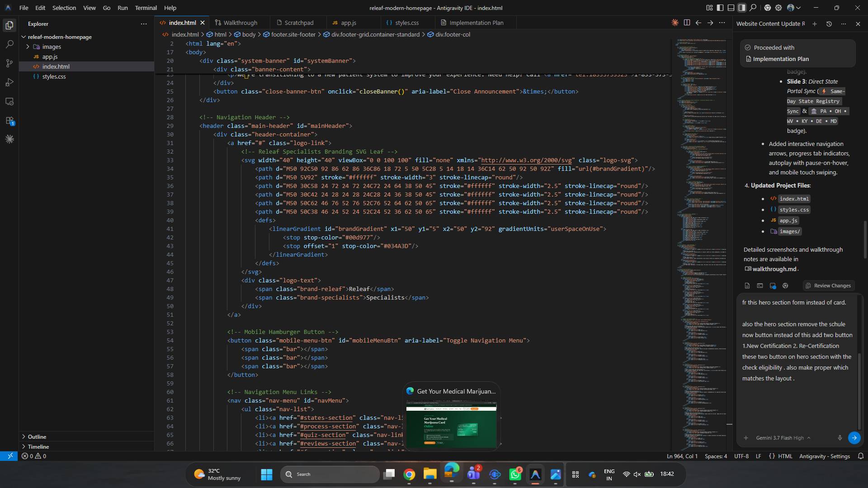Screen dimensions: 868x488
Task: Open the Source Control view
Action: click(x=9, y=63)
